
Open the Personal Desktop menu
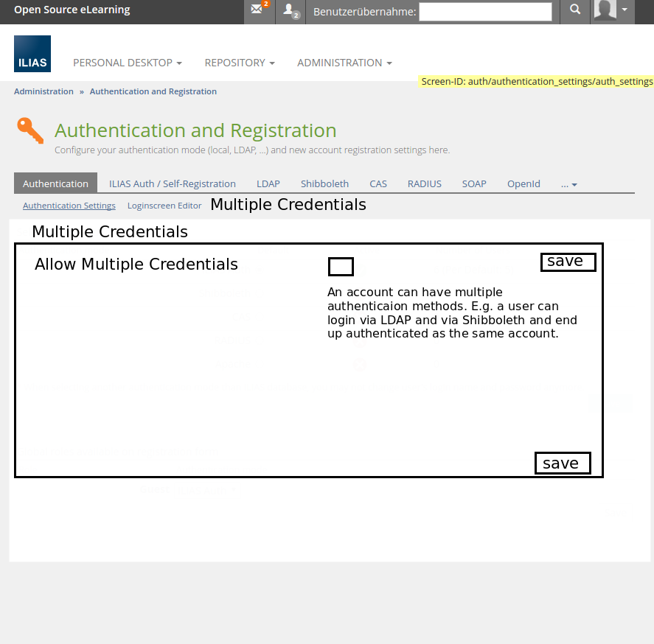coord(128,63)
